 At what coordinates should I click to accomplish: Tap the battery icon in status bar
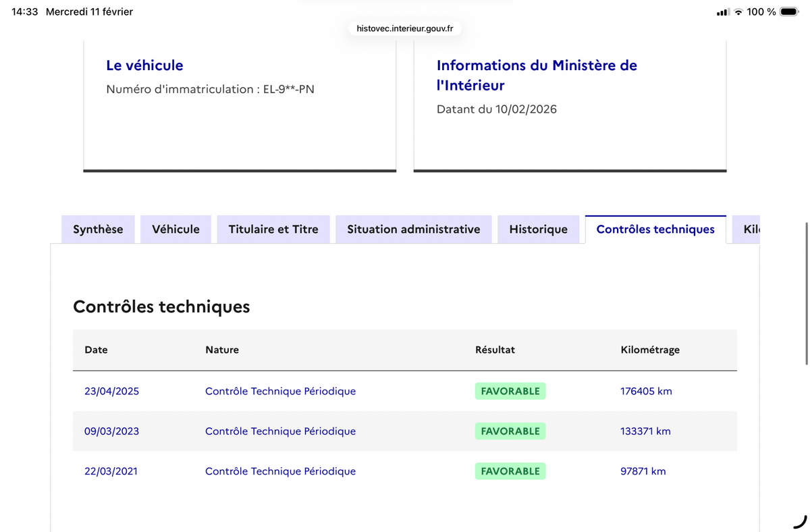click(x=789, y=11)
